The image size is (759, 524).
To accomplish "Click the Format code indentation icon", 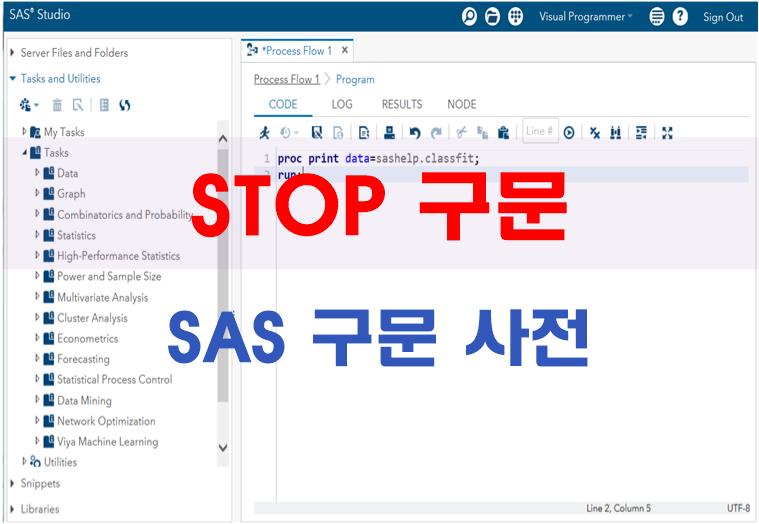I will pos(641,132).
